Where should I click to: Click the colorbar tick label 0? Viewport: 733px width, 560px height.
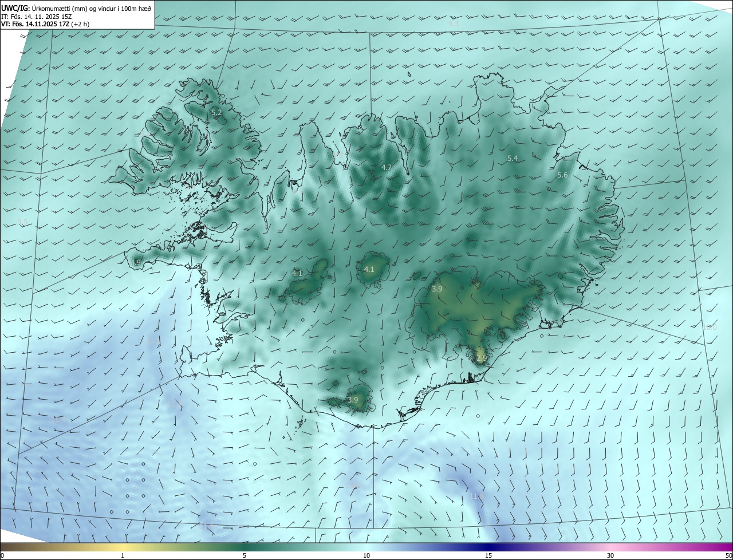click(2, 555)
